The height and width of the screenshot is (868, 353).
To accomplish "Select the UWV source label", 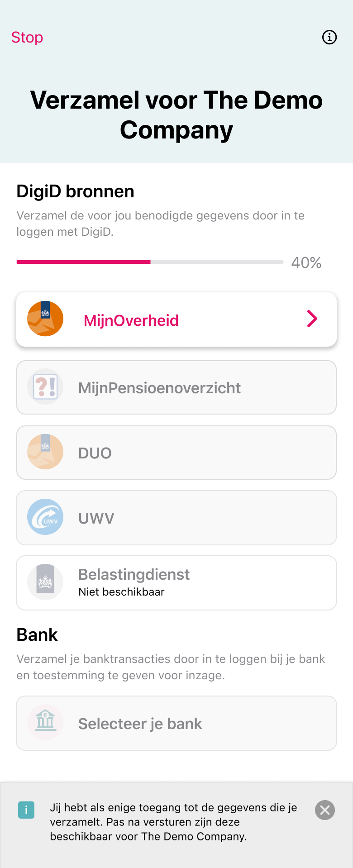I will [96, 518].
